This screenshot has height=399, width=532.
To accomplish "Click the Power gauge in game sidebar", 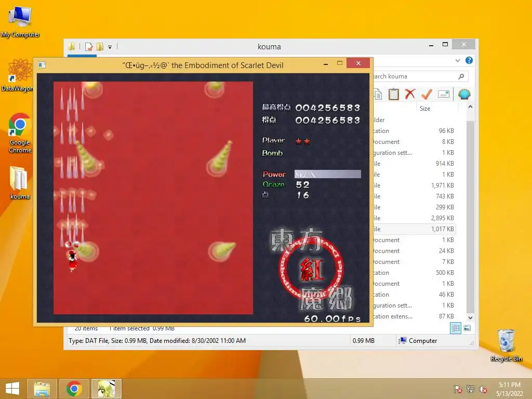I will 327,175.
